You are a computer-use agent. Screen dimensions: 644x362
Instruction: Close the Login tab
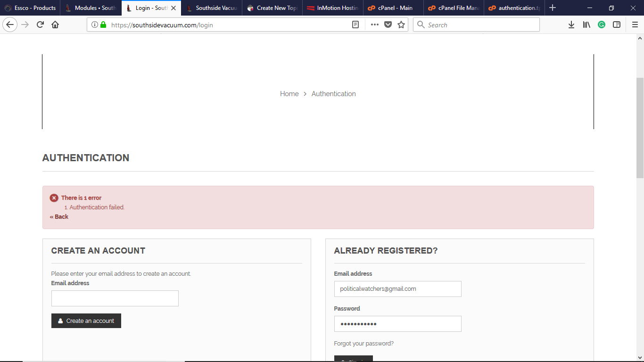coord(173,8)
